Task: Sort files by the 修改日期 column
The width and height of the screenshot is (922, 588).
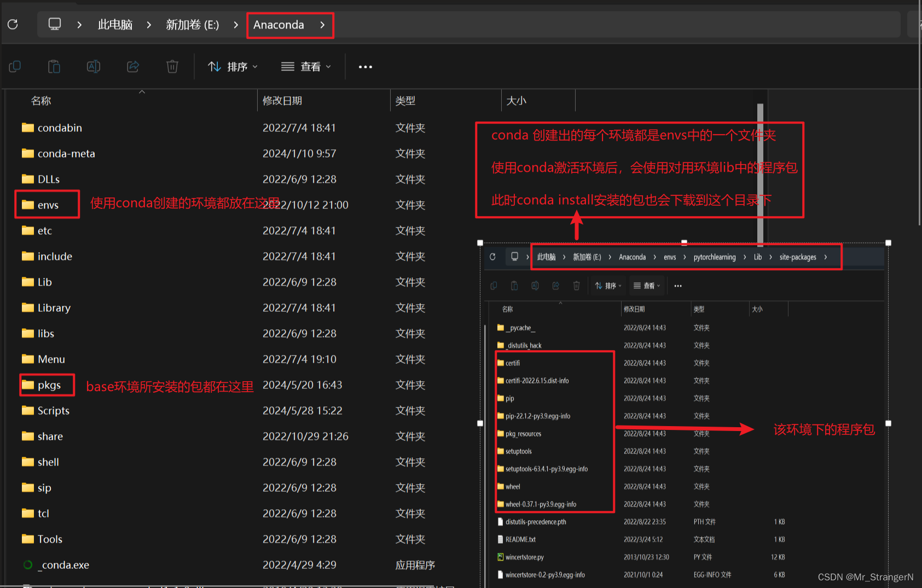Action: tap(282, 101)
